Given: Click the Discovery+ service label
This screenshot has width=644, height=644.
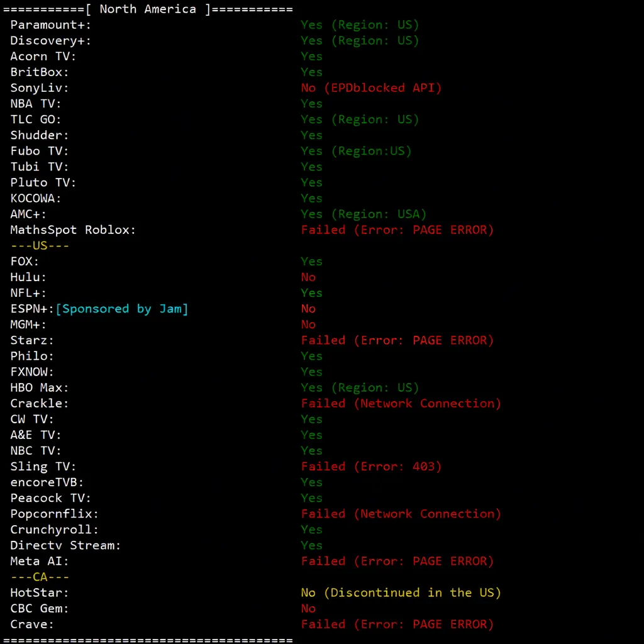Looking at the screenshot, I should tap(50, 41).
